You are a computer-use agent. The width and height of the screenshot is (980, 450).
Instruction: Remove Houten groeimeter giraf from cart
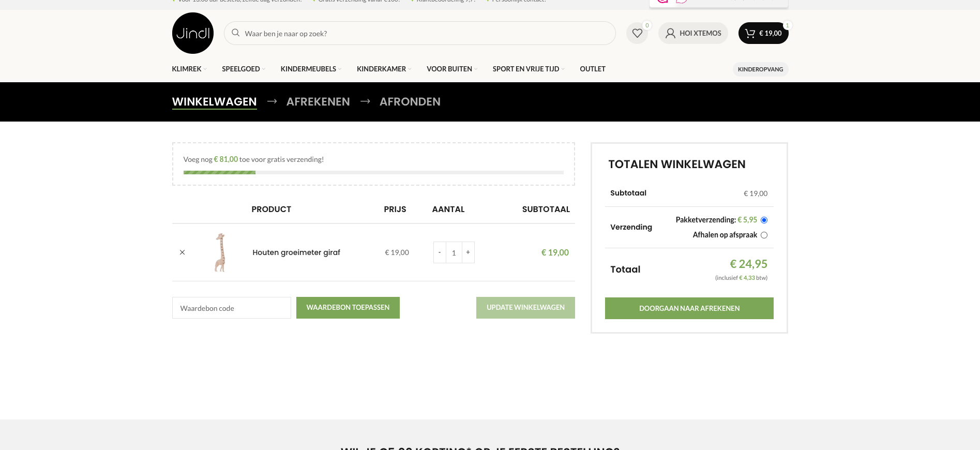(x=182, y=252)
